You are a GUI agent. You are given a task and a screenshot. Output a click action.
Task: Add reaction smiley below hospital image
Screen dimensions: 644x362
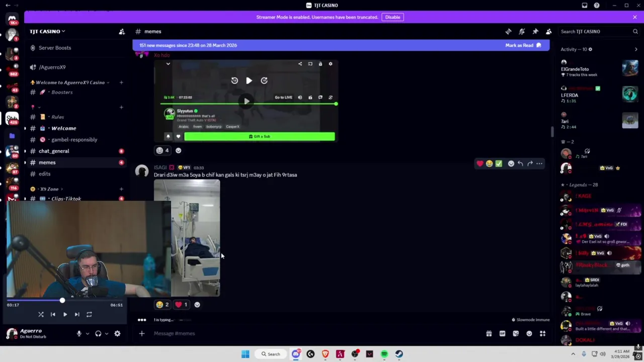(x=197, y=305)
